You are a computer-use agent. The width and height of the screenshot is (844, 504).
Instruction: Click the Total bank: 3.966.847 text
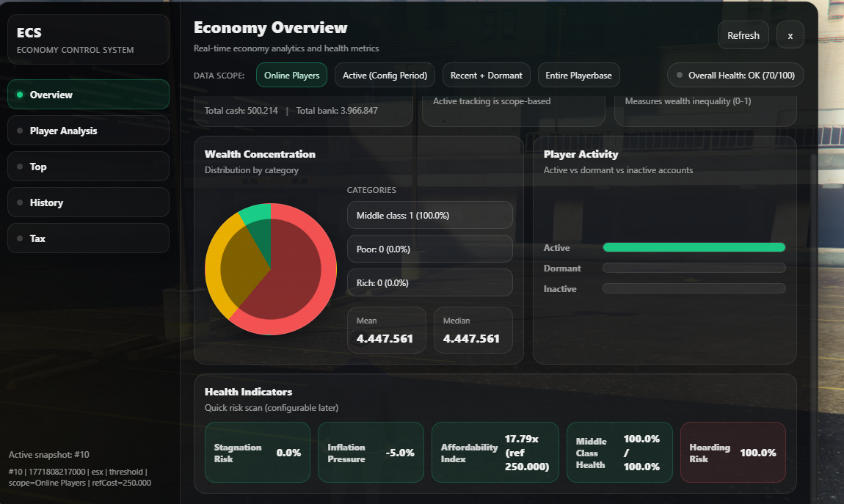coord(337,110)
